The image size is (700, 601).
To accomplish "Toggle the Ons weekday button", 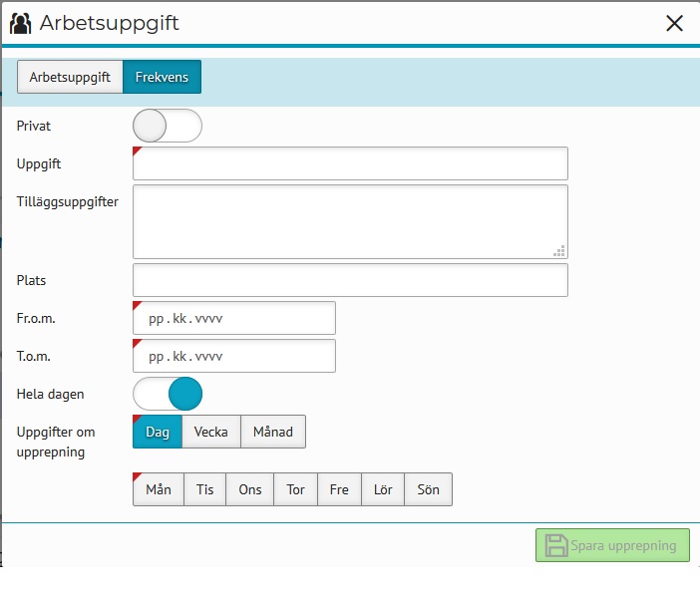I will (250, 489).
